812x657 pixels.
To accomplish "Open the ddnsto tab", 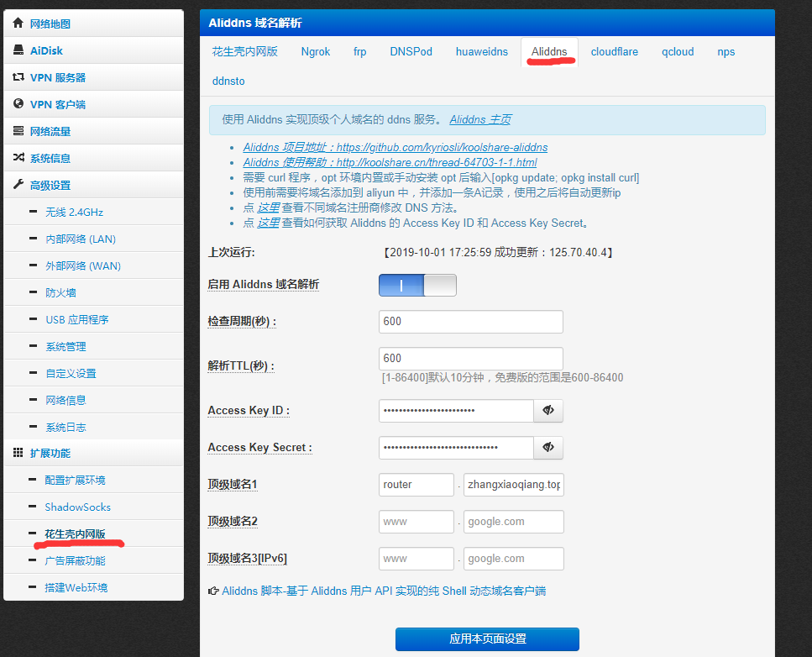I will pos(228,81).
